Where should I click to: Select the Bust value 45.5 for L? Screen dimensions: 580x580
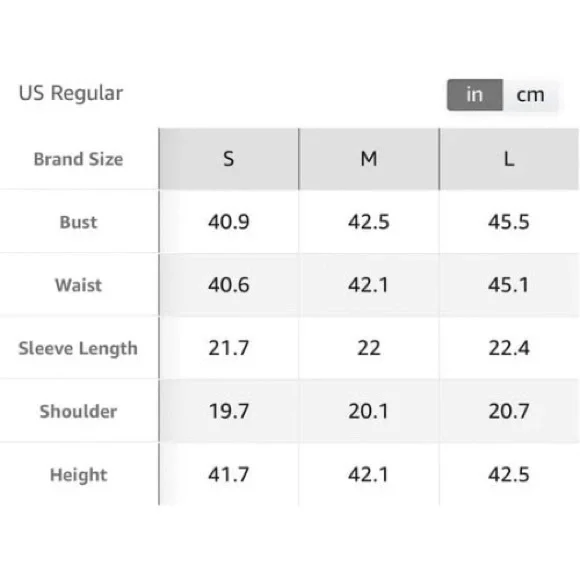509,222
